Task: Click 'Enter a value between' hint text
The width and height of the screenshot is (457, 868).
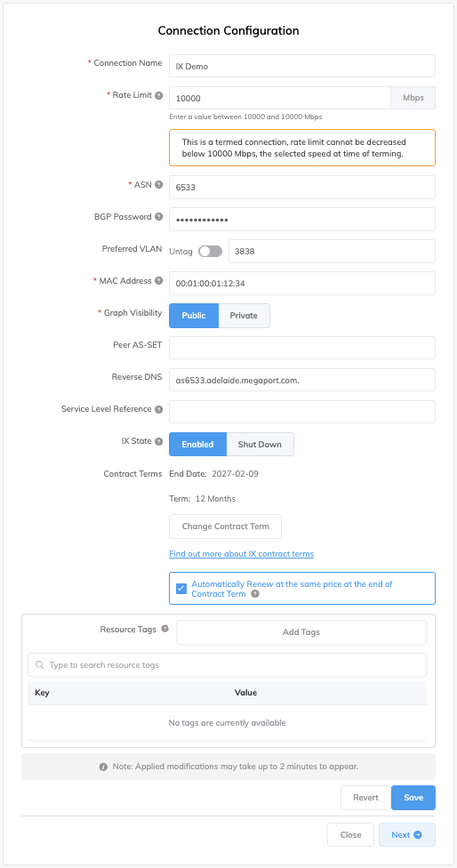Action: pyautogui.click(x=245, y=117)
